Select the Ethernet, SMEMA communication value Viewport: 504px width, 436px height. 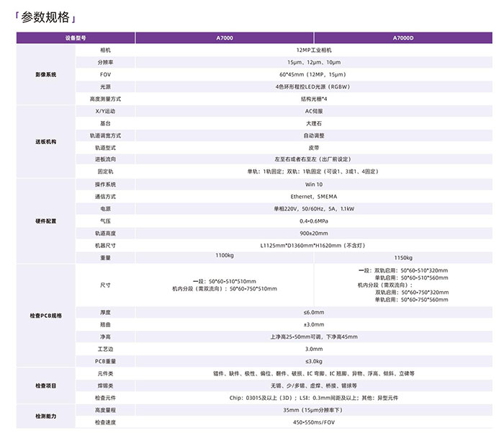point(313,196)
